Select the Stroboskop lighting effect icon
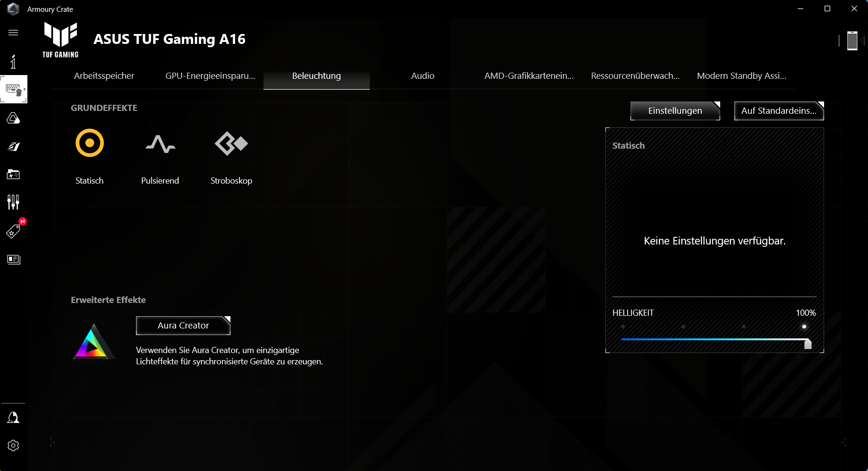This screenshot has height=471, width=868. pos(231,143)
